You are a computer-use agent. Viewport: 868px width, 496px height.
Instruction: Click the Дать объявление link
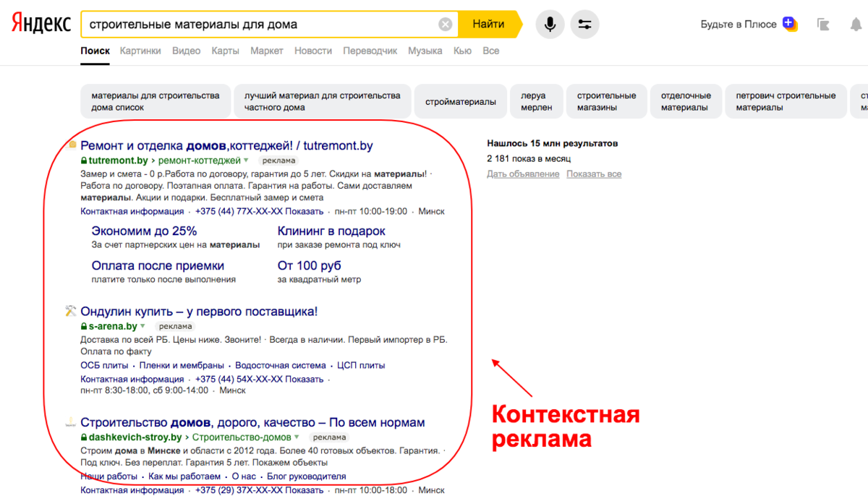tap(523, 174)
